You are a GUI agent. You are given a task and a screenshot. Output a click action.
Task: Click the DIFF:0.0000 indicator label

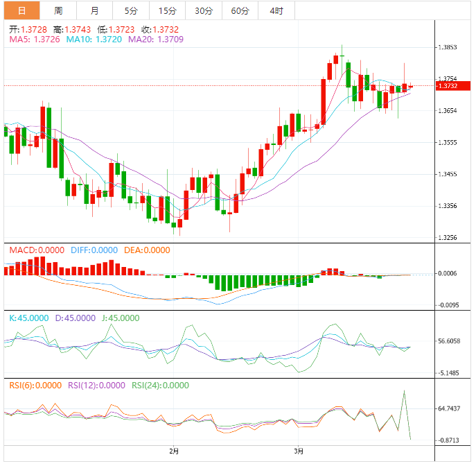point(94,250)
